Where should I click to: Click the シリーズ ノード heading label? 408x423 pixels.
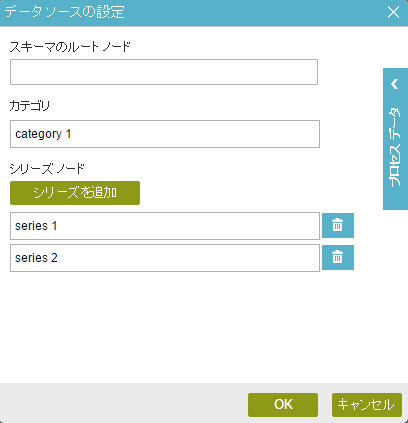click(47, 169)
